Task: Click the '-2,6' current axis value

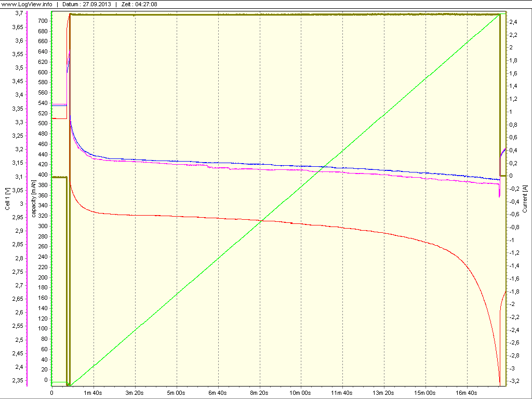Action: [514, 343]
